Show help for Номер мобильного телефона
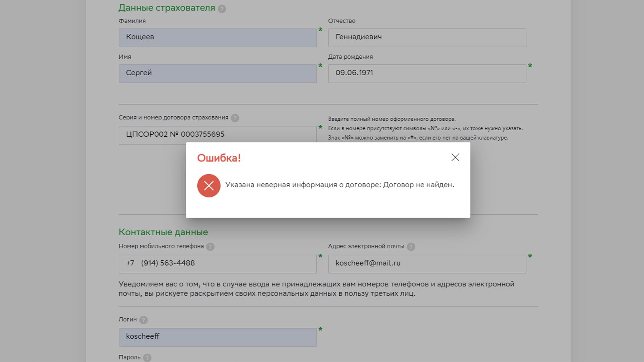The image size is (644, 362). pyautogui.click(x=210, y=247)
